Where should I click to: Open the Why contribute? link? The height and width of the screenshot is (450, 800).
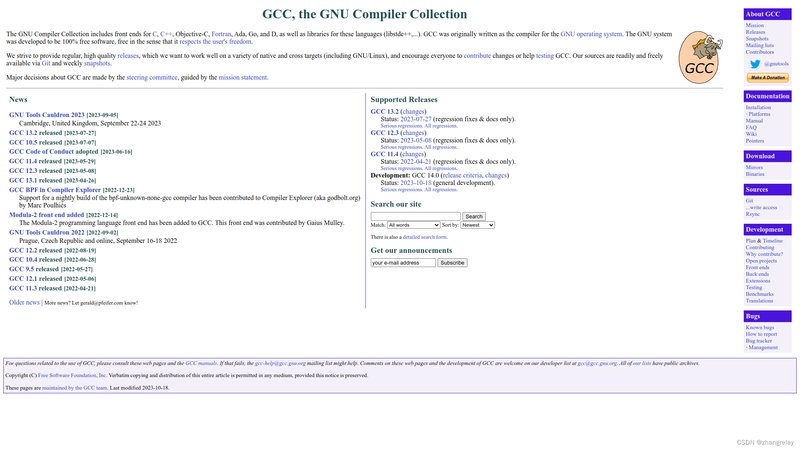tap(764, 254)
